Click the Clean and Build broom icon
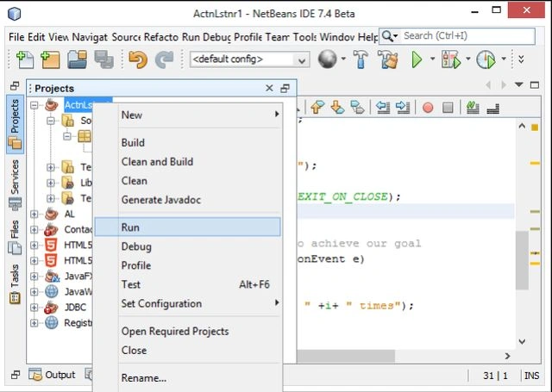Screen dimensions: 552x392 (387, 59)
